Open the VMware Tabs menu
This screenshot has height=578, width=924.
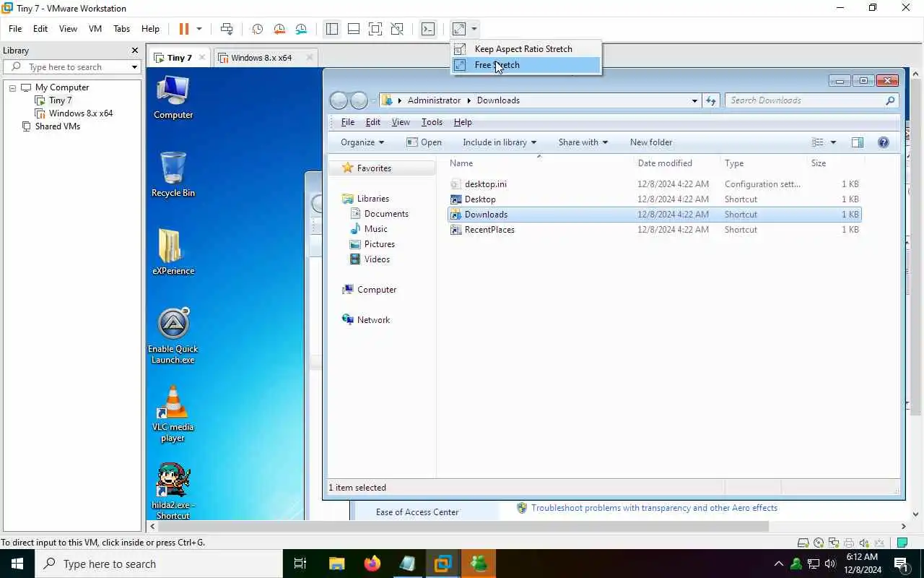121,29
